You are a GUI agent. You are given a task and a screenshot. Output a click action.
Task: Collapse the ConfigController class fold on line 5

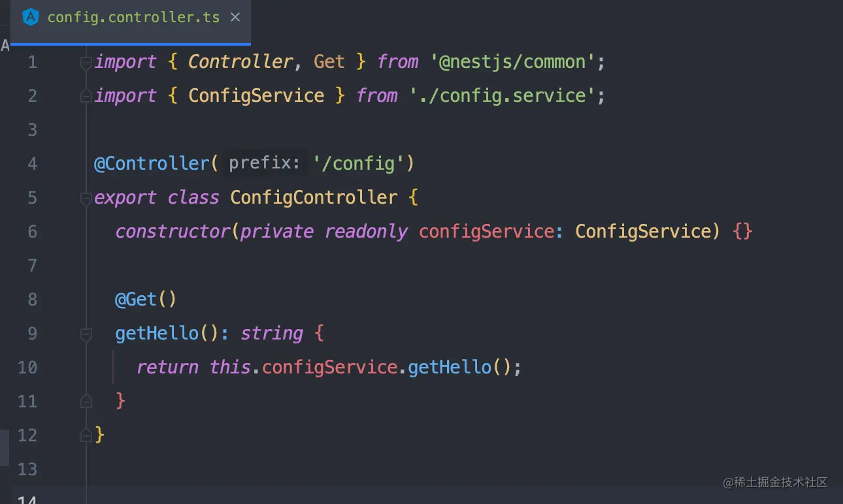point(86,198)
